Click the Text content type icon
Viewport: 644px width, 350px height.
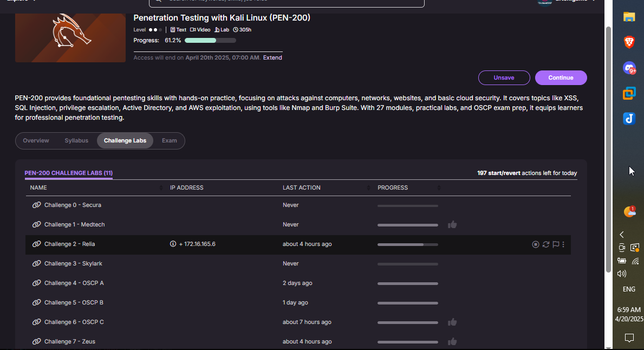pyautogui.click(x=172, y=30)
